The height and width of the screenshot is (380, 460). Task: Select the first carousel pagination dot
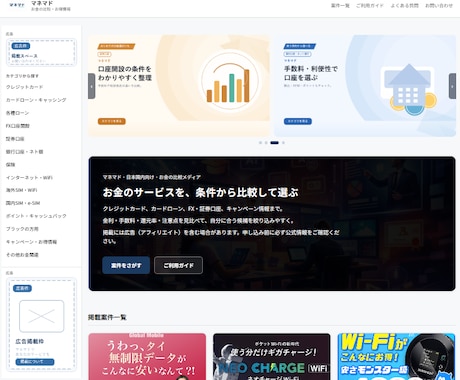click(x=260, y=143)
